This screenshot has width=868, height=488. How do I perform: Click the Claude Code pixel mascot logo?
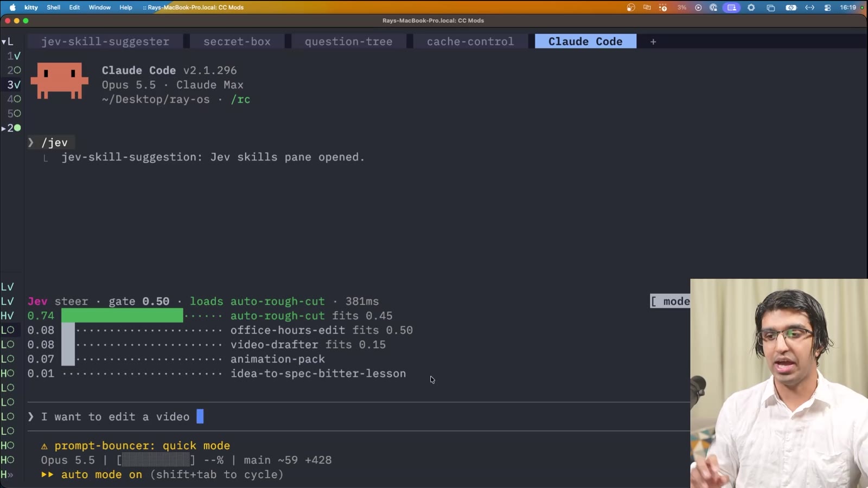(59, 80)
